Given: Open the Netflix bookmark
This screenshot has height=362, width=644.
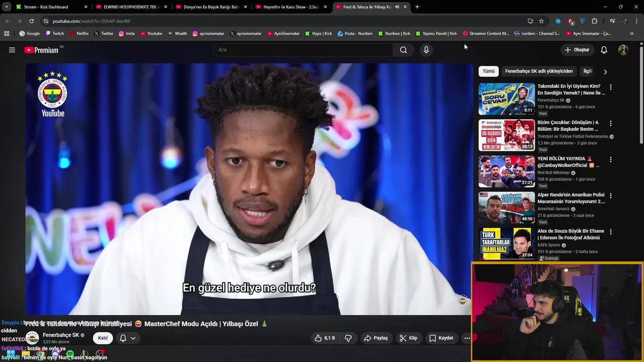Looking at the screenshot, I should click(x=78, y=34).
